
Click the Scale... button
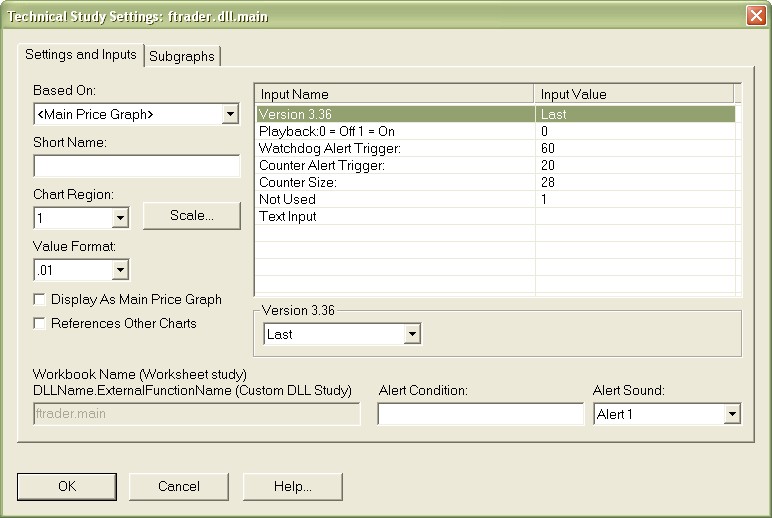191,215
